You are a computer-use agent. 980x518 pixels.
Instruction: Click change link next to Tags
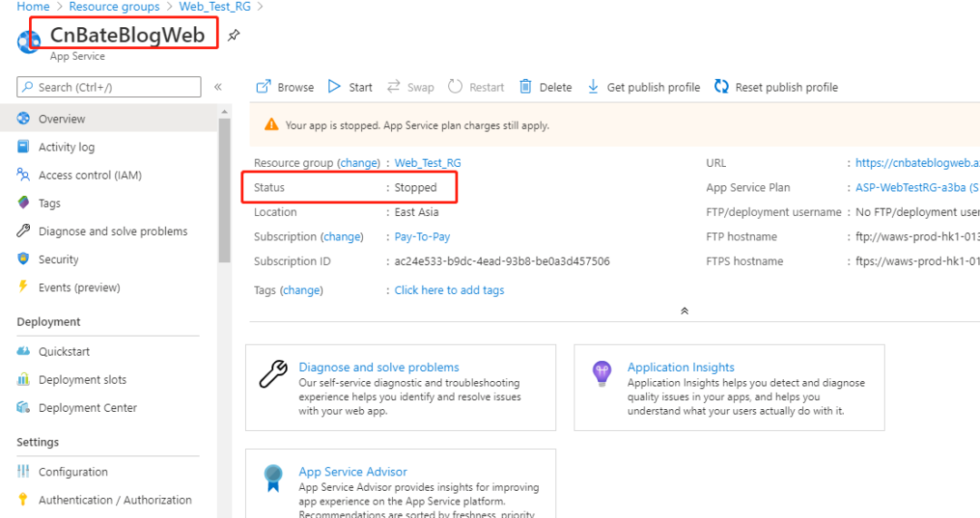coord(302,290)
